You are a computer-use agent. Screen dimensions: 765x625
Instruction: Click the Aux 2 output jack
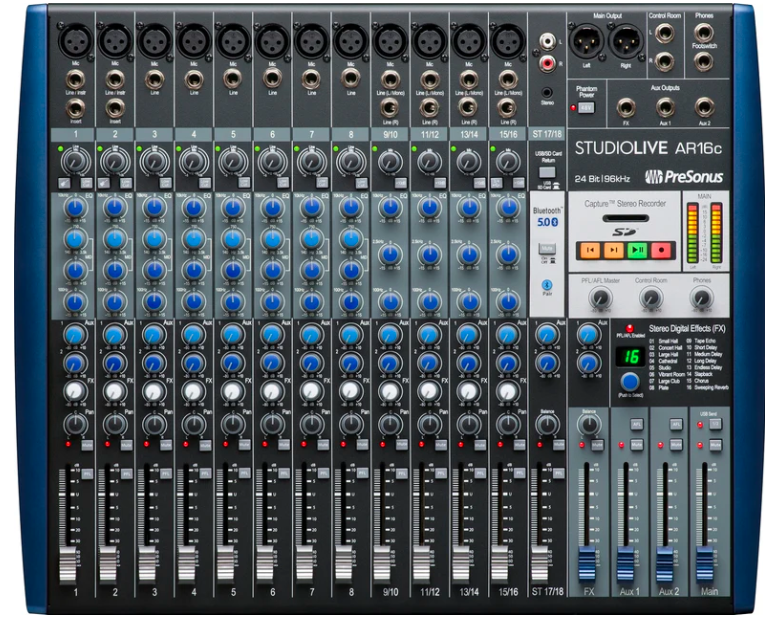704,107
